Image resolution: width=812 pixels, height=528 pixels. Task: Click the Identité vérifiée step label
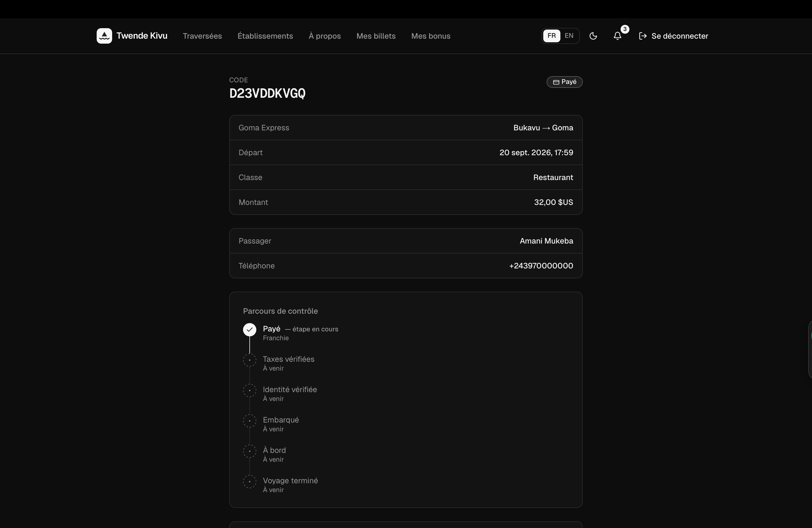coord(290,390)
